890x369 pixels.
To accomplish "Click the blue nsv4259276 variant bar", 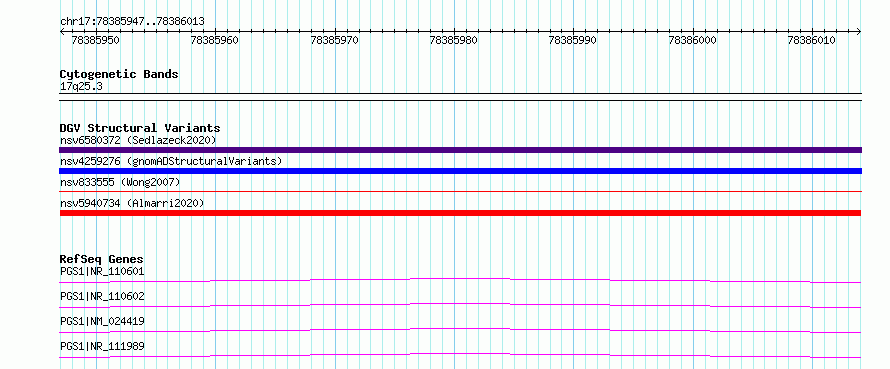I will point(460,171).
